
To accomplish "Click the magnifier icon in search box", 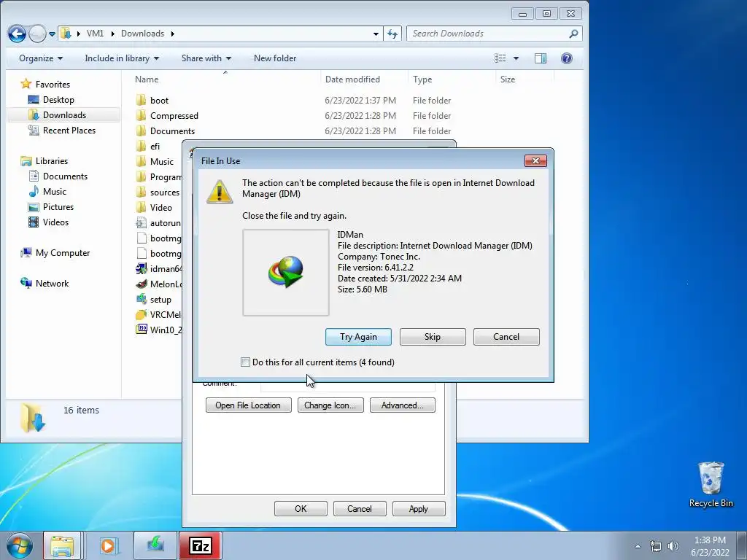I will coord(573,34).
